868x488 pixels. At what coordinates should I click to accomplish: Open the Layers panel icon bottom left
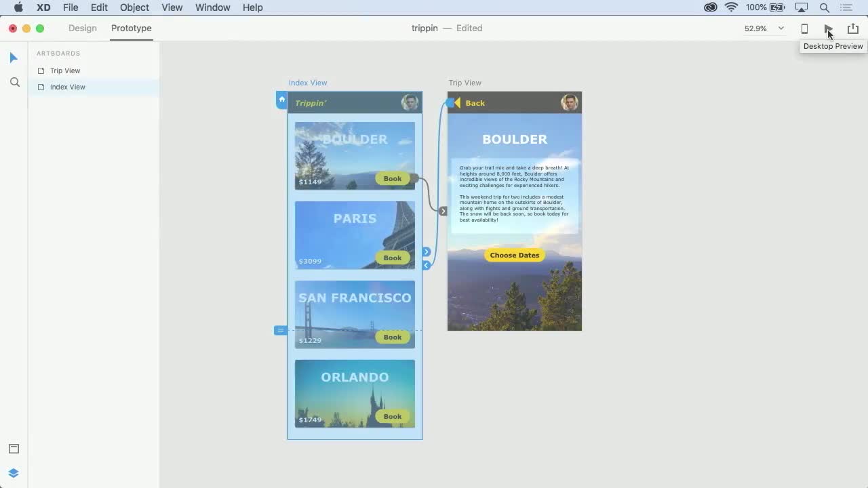pyautogui.click(x=14, y=472)
